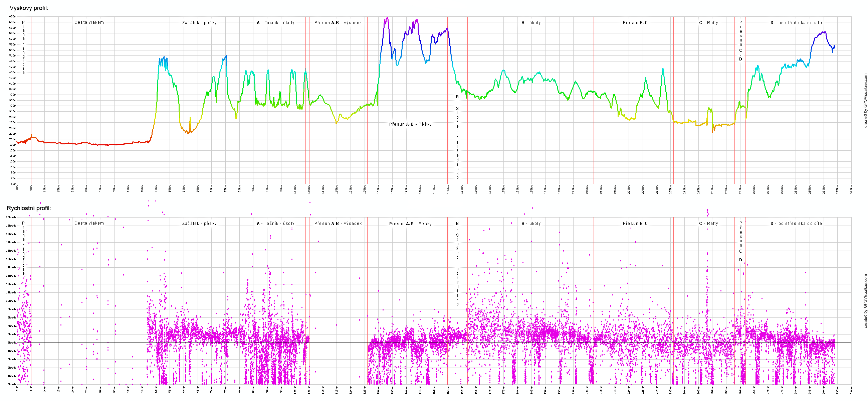868x401 pixels.
Task: Click 'D - od střediska do cíle' in elevation chart
Action: click(796, 23)
